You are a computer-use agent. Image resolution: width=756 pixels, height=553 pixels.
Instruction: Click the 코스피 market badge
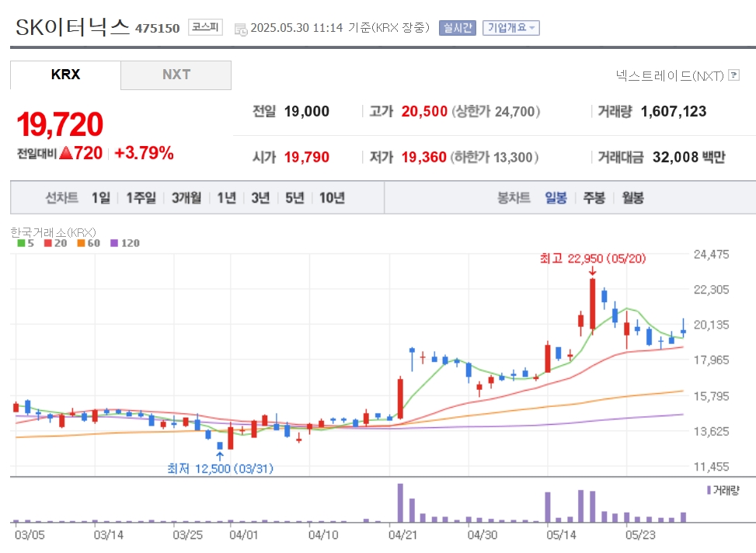(x=205, y=28)
